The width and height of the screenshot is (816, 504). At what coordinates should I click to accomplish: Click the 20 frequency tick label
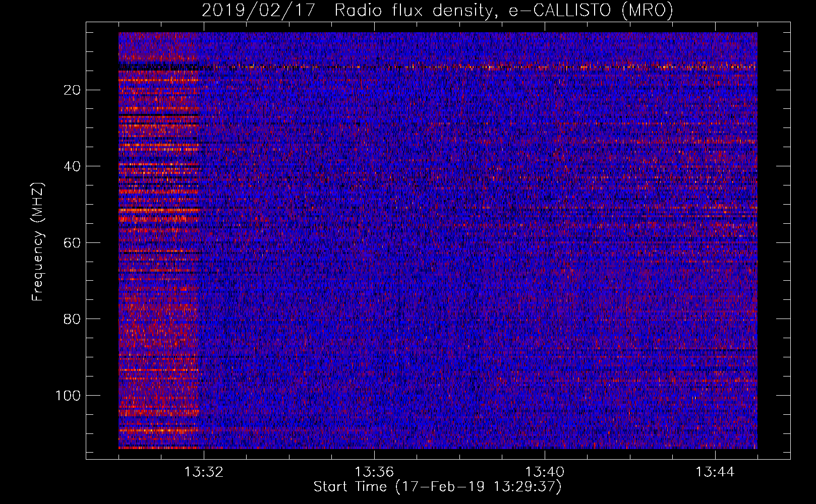[x=73, y=90]
